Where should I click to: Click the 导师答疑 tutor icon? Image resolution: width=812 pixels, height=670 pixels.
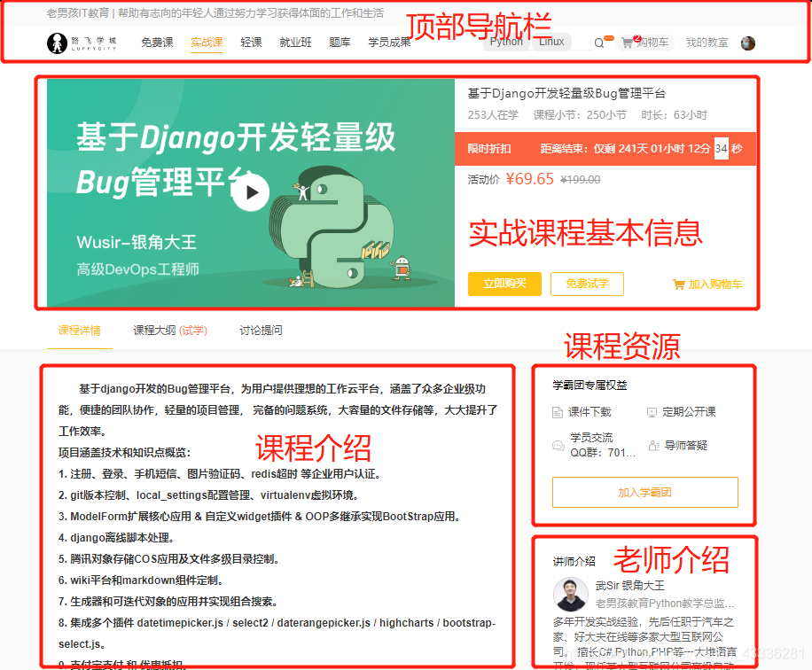point(654,445)
